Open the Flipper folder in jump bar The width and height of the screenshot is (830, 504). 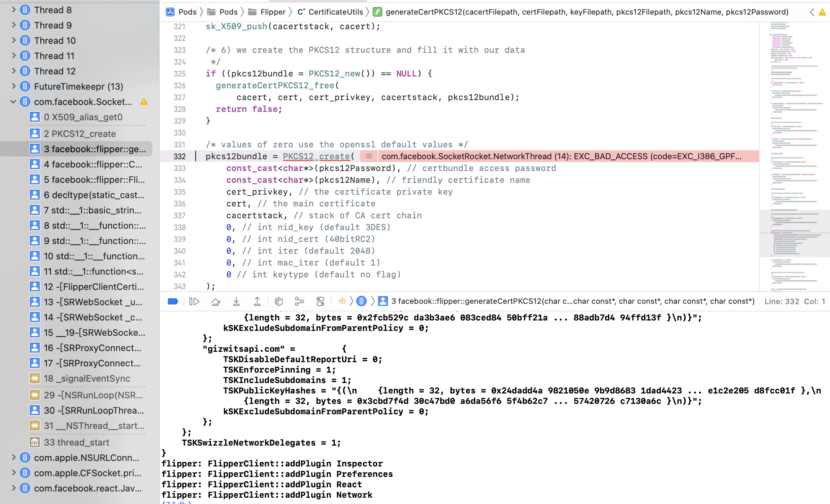point(273,11)
